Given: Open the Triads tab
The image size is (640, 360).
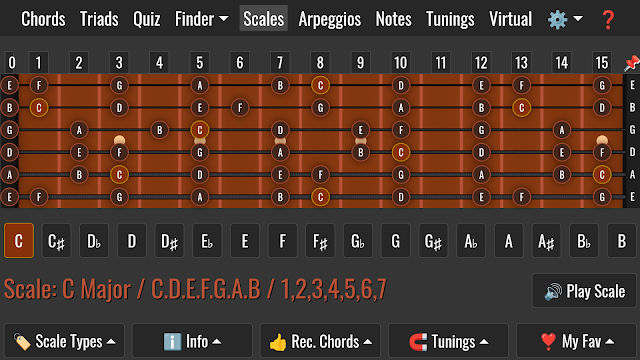Looking at the screenshot, I should pyautogui.click(x=99, y=19).
